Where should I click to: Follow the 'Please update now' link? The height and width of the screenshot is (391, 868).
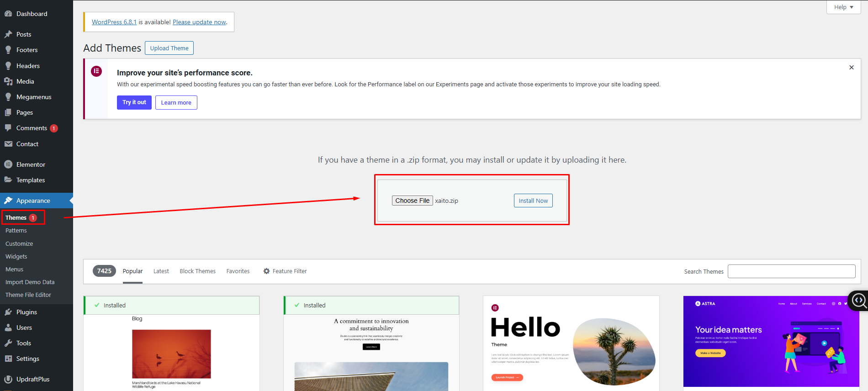pos(199,22)
